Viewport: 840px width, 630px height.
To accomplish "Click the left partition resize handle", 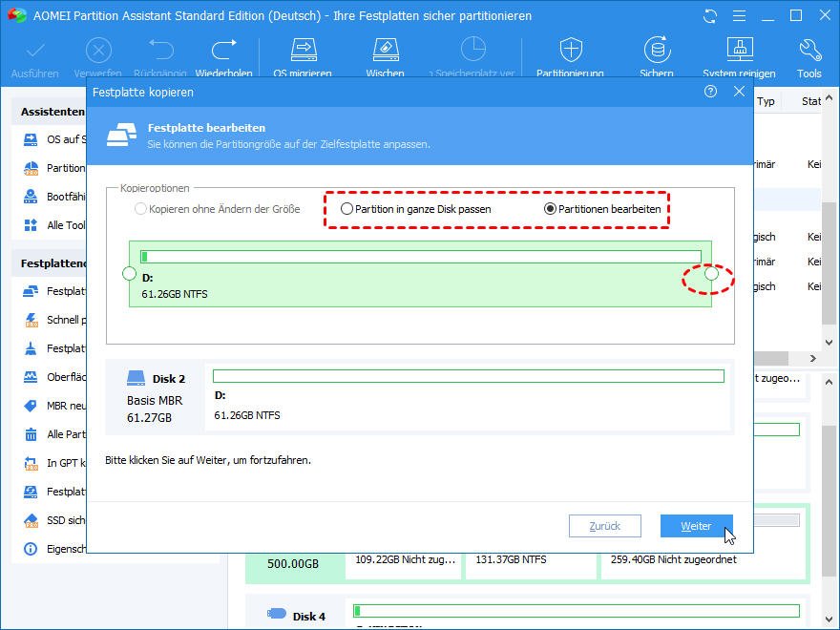I will click(129, 274).
